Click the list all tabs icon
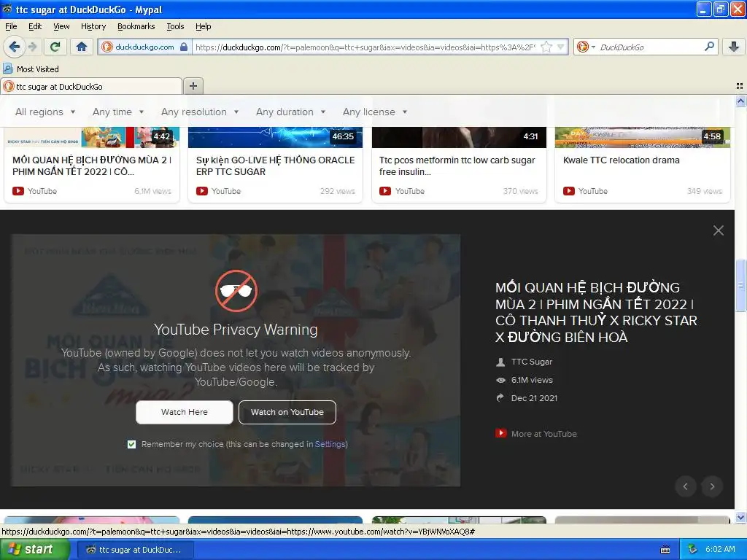This screenshot has width=747, height=560. point(740,86)
